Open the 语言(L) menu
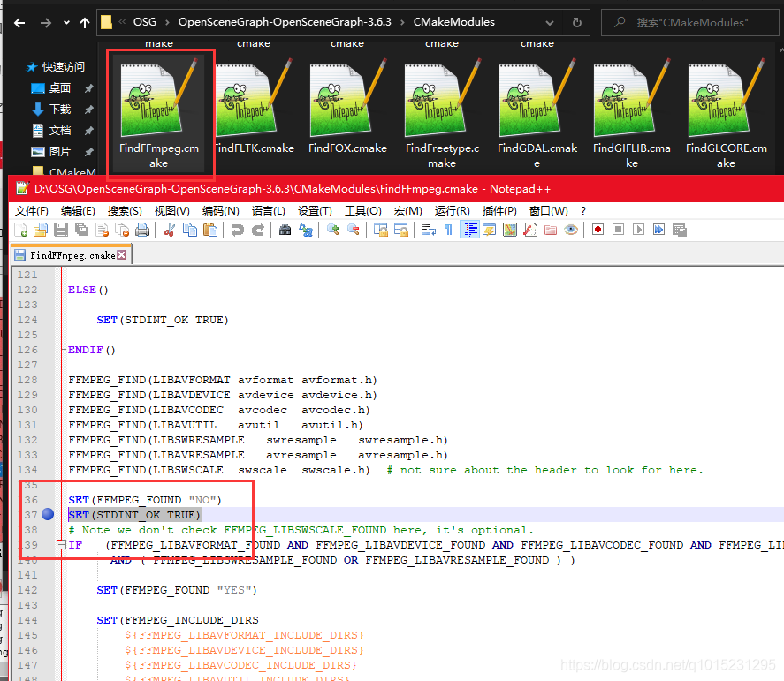 click(269, 211)
